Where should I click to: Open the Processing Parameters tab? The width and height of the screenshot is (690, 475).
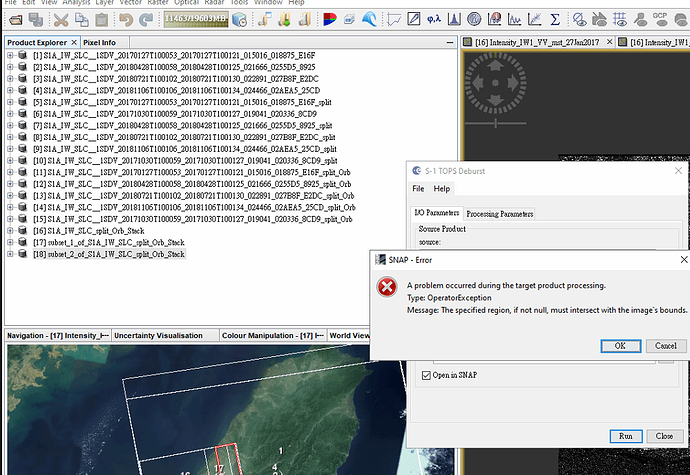[x=499, y=214]
